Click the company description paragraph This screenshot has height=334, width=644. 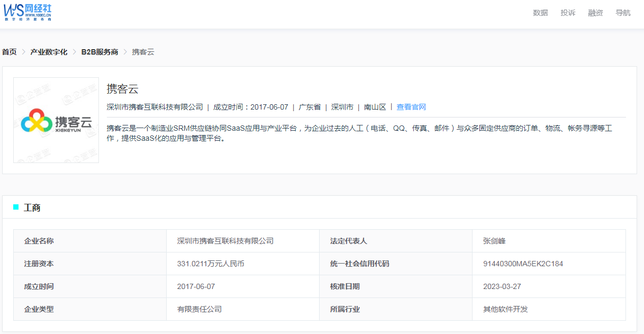[359, 133]
